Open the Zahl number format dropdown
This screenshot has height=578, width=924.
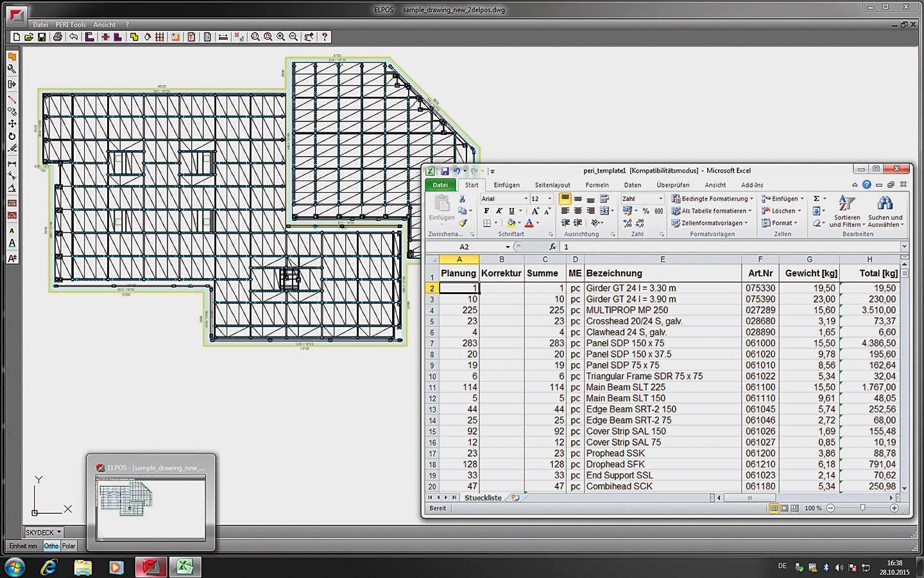click(660, 199)
